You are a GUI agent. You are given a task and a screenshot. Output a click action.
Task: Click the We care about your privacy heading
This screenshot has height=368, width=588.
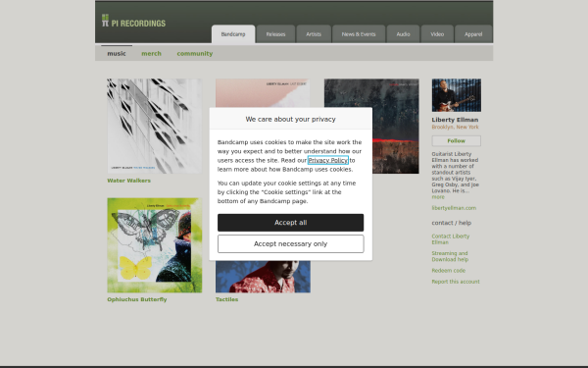click(291, 119)
